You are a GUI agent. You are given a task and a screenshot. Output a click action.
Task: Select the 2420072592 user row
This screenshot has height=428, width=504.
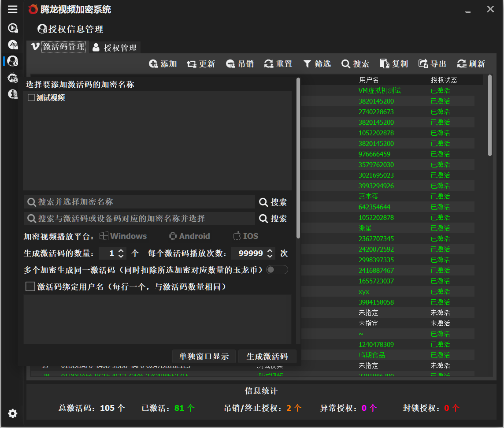coord(387,249)
